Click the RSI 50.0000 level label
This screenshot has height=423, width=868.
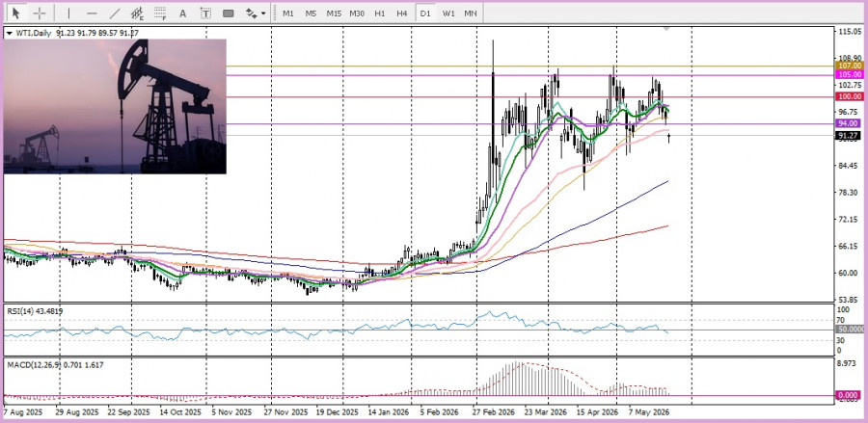click(x=852, y=329)
